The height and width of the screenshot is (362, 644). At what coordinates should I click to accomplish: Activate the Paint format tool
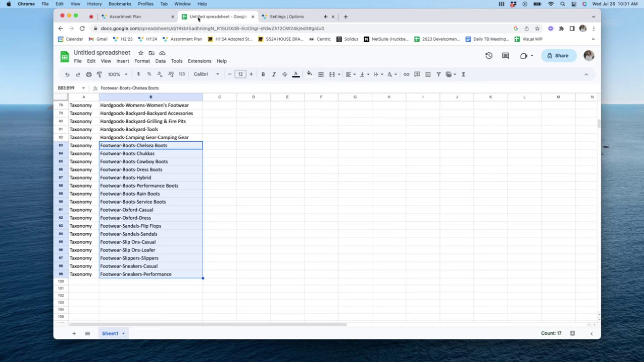(x=99, y=74)
